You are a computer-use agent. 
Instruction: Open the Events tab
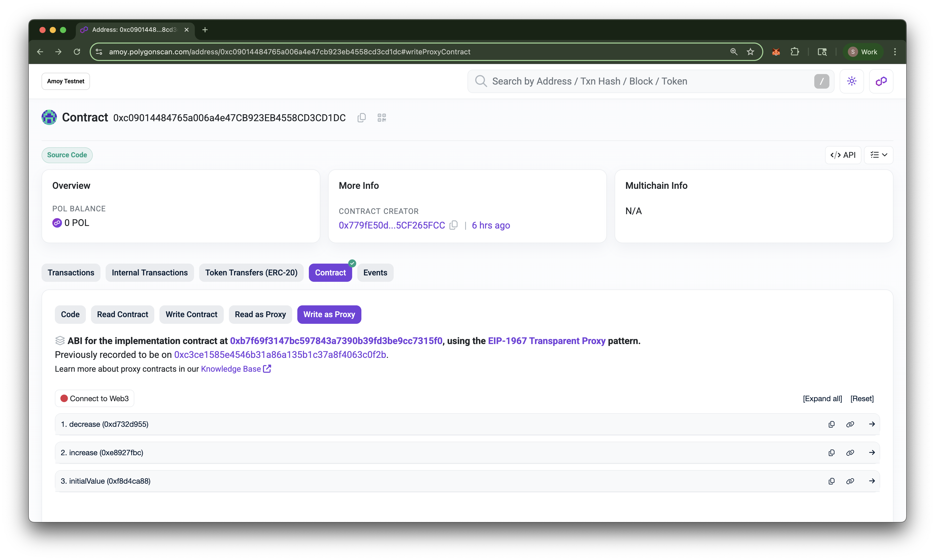[375, 273]
